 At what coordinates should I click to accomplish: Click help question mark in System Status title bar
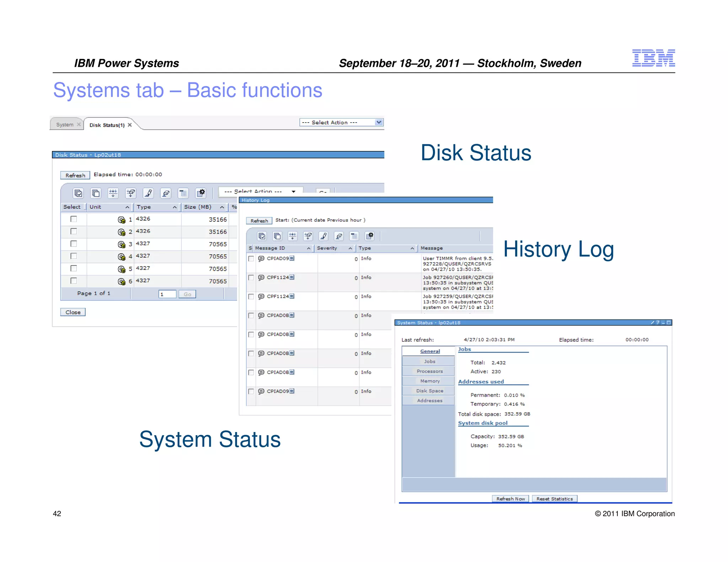tap(658, 323)
